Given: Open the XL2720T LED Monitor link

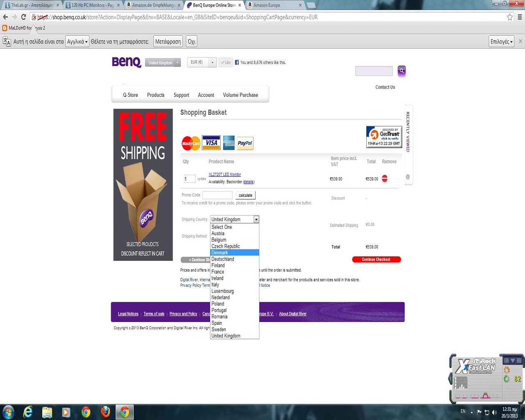Looking at the screenshot, I should point(225,174).
